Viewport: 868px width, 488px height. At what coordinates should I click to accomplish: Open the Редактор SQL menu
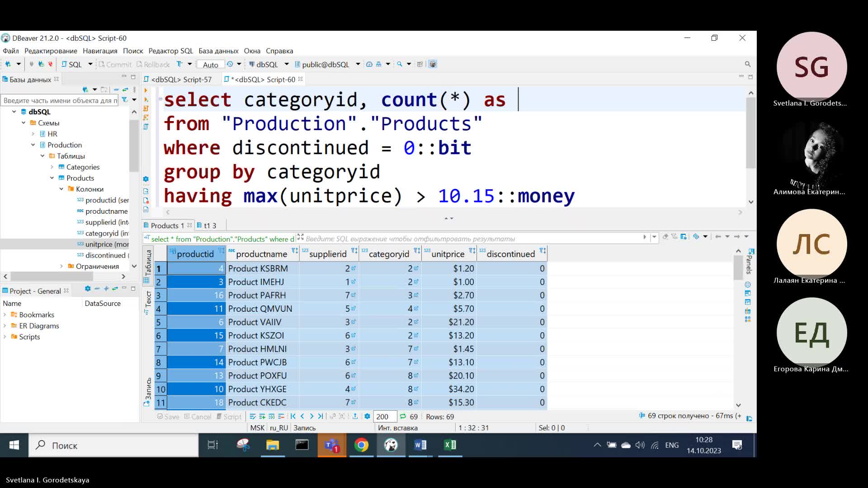[x=170, y=51]
